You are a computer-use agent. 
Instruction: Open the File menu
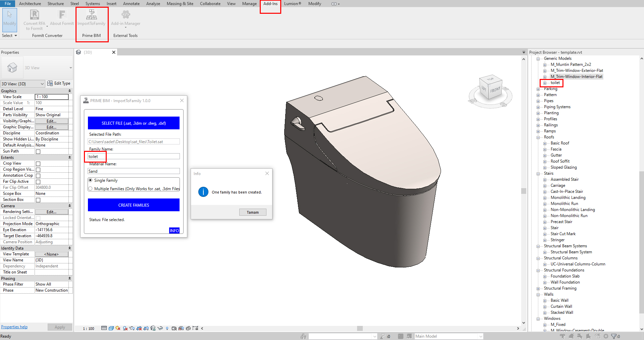coord(8,4)
